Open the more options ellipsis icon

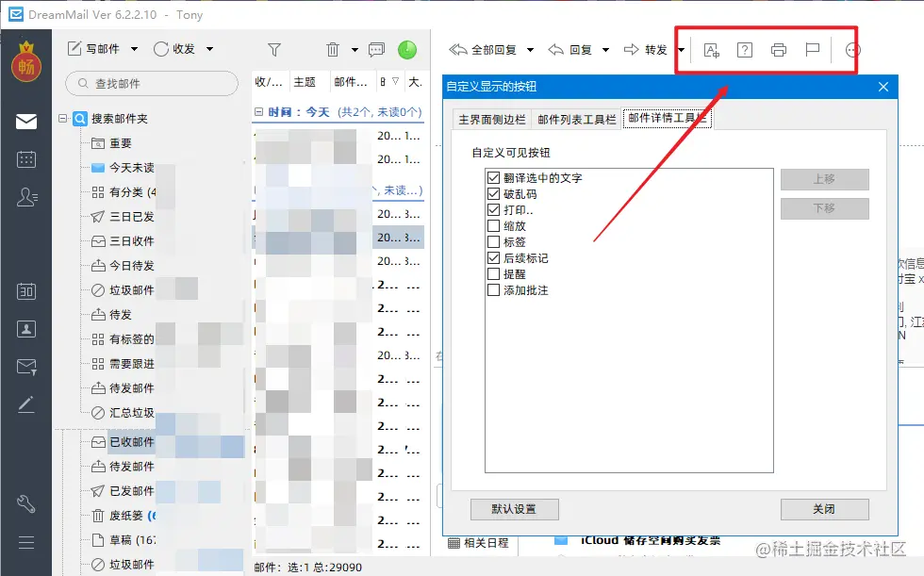(x=852, y=51)
